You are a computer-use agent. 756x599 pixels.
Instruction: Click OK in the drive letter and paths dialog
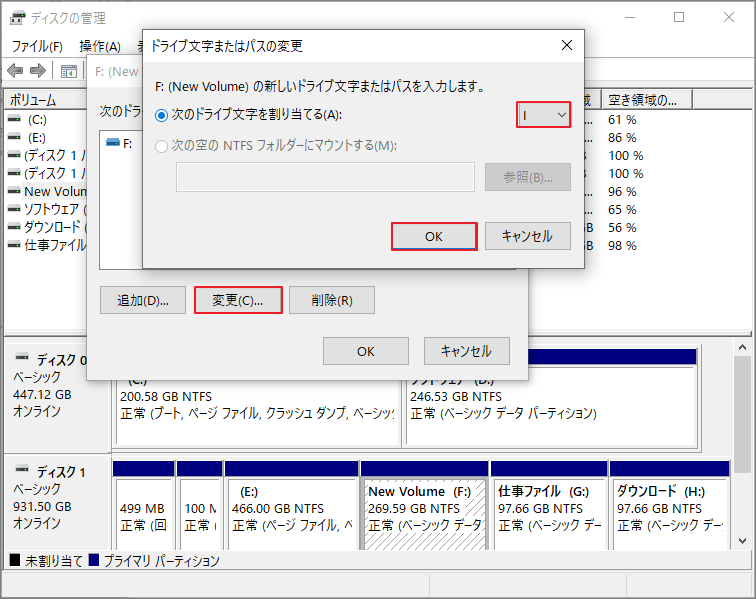[366, 351]
